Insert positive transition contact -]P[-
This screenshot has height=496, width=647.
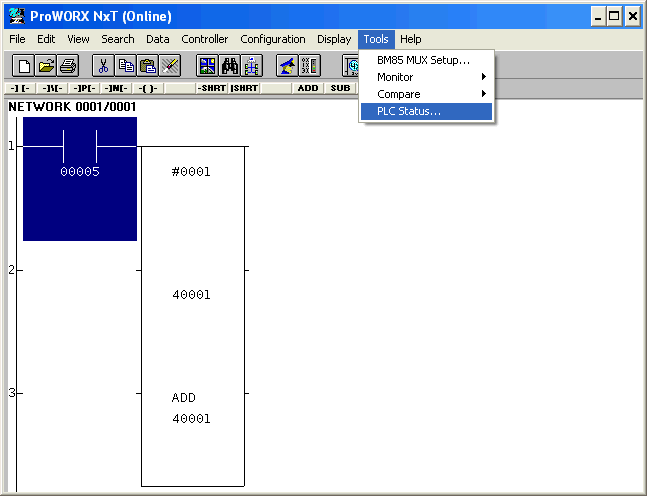[x=84, y=88]
